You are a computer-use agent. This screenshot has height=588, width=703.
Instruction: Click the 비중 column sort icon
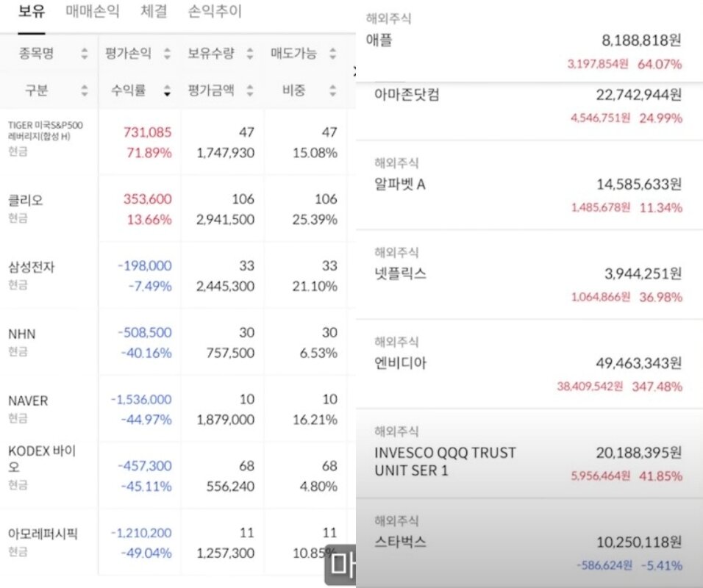click(x=333, y=91)
